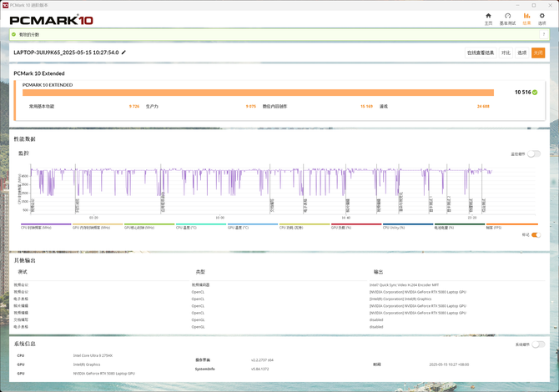559x392 pixels.
Task: Click the 10:00 timeline tick on the graph
Action: point(220,218)
